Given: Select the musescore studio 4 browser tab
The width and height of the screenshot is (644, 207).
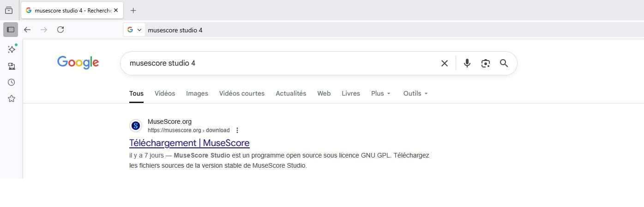Looking at the screenshot, I should click(x=72, y=10).
